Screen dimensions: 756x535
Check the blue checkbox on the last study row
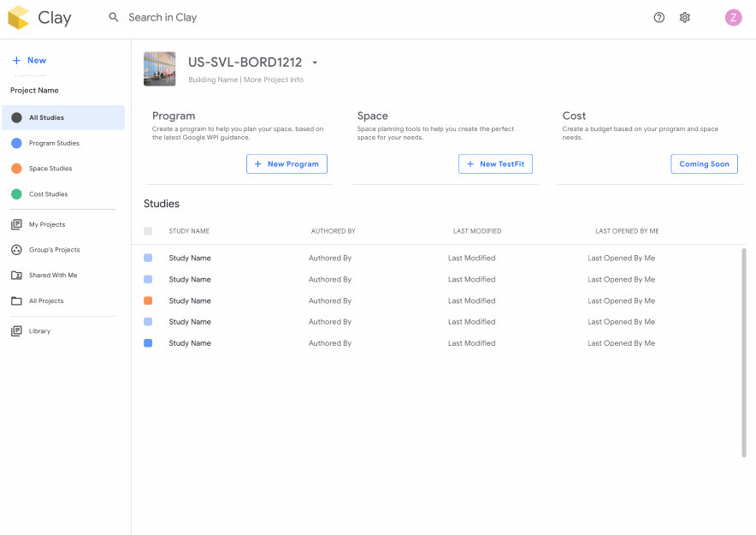(148, 343)
